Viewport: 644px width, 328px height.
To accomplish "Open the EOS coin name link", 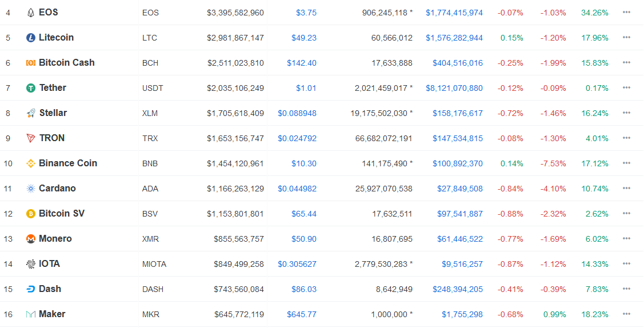I will pyautogui.click(x=49, y=13).
